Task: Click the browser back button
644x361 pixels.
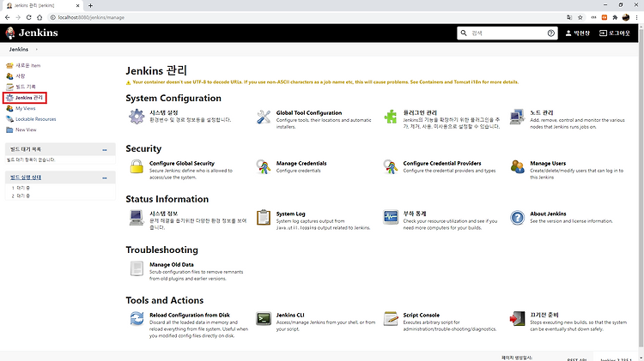Action: coord(8,17)
